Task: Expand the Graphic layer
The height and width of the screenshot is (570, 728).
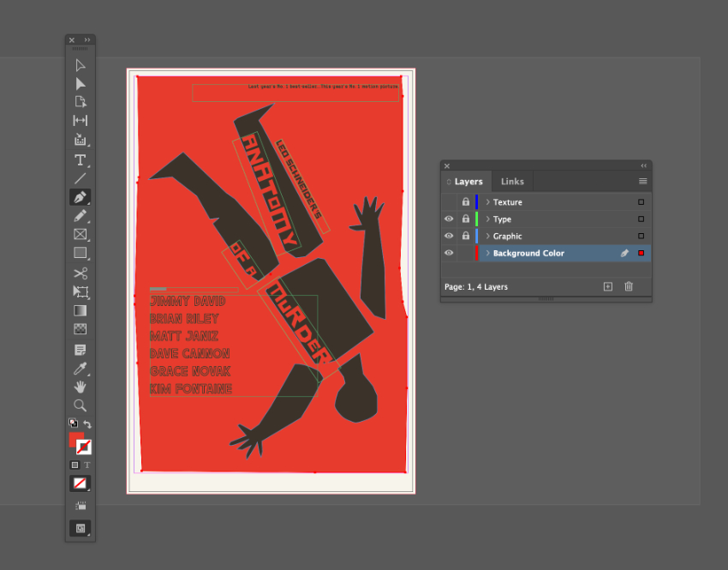Action: tap(487, 236)
